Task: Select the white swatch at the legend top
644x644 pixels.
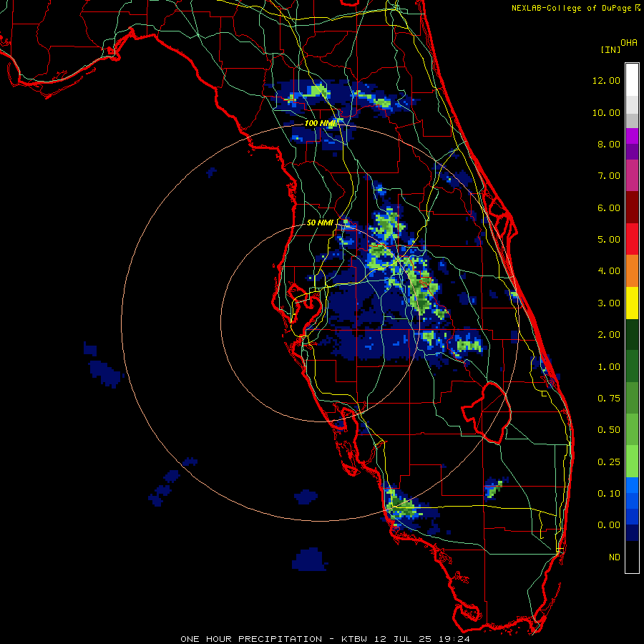Action: point(632,80)
